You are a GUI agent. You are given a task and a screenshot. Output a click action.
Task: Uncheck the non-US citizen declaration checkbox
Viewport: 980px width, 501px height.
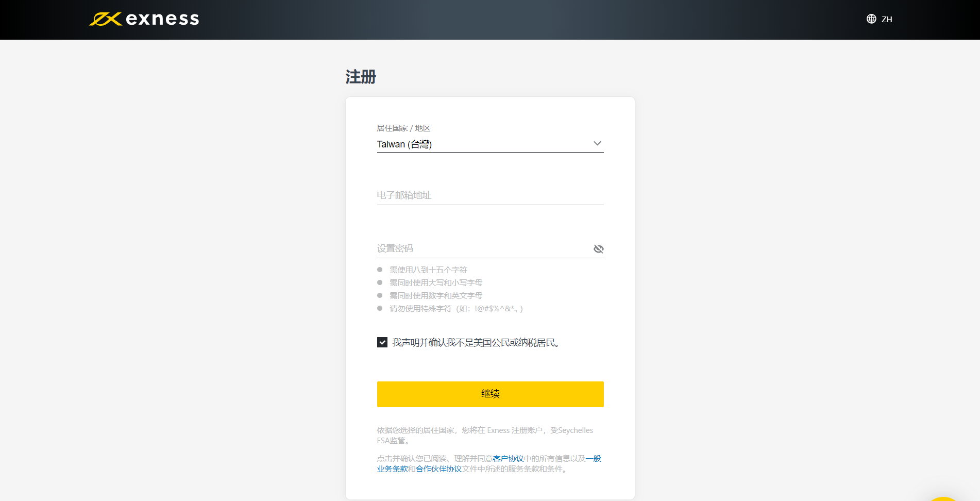pos(382,342)
